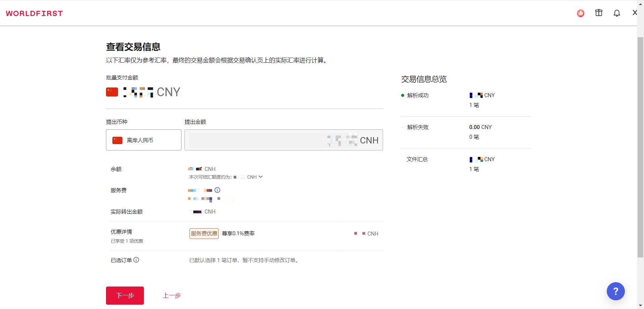
Task: Click inside the 提出金额 amount field
Action: [283, 140]
